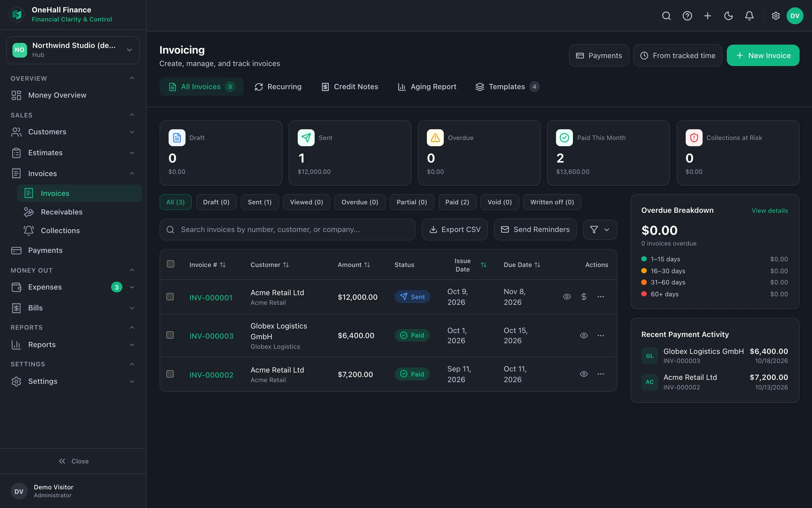The height and width of the screenshot is (508, 812).
Task: Expand the Reports sidebar submenu
Action: click(132, 345)
